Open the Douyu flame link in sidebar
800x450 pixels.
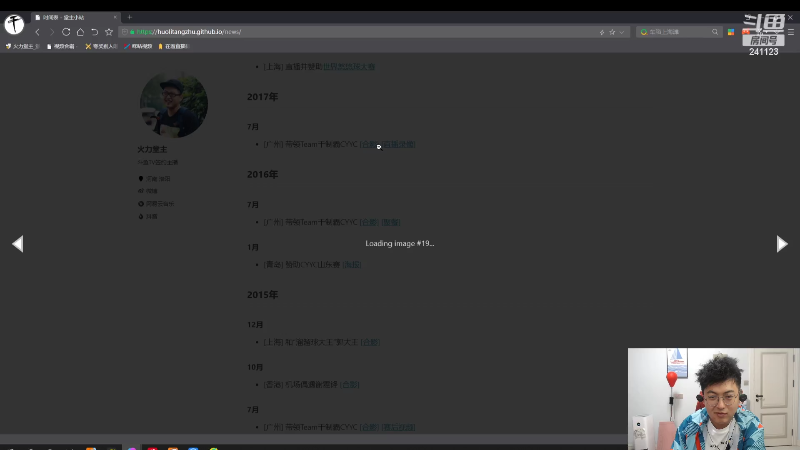click(x=147, y=216)
